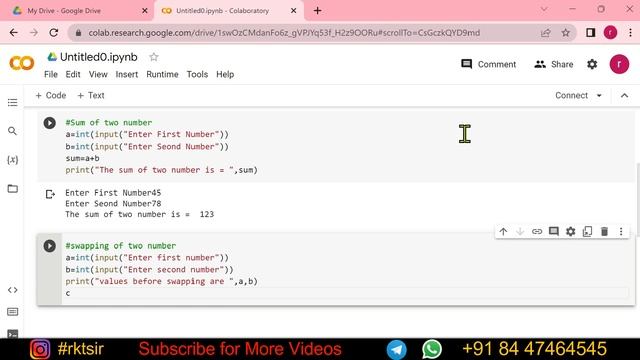Click the '#Sum of two number' comment line

[109, 122]
